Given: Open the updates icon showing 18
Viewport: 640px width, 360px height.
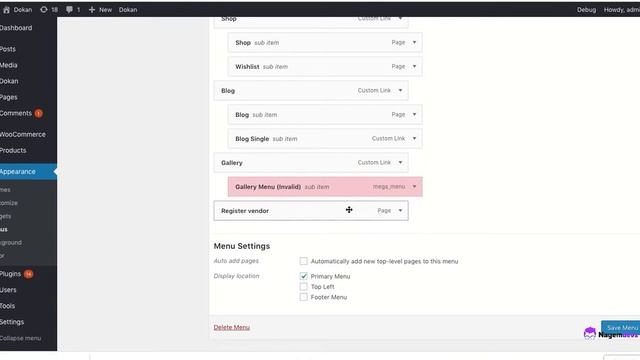Looking at the screenshot, I should coord(49,9).
